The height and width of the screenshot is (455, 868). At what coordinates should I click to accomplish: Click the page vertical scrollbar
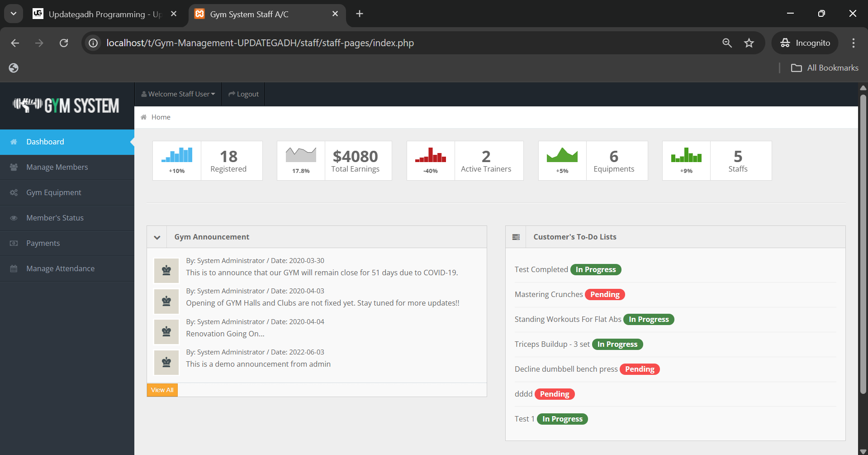pos(863,244)
